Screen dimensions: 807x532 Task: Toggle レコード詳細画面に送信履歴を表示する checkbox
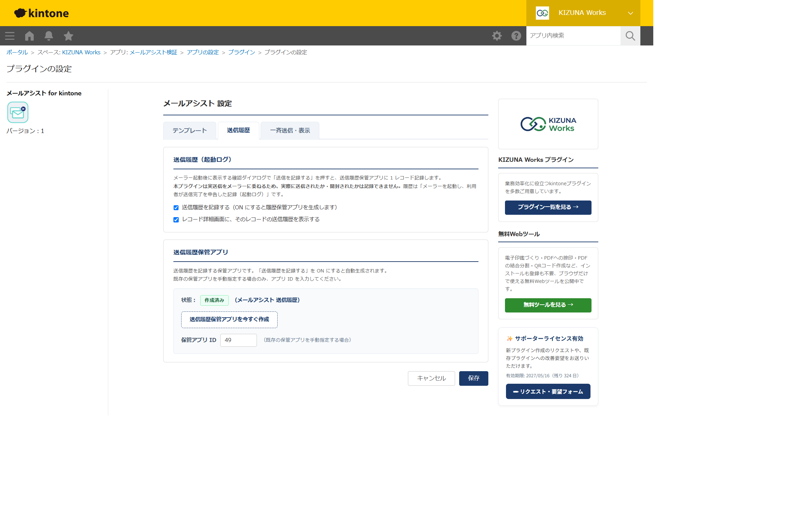(176, 220)
